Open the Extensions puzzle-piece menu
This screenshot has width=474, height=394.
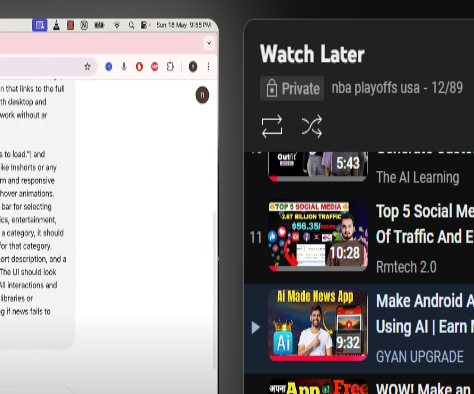170,67
